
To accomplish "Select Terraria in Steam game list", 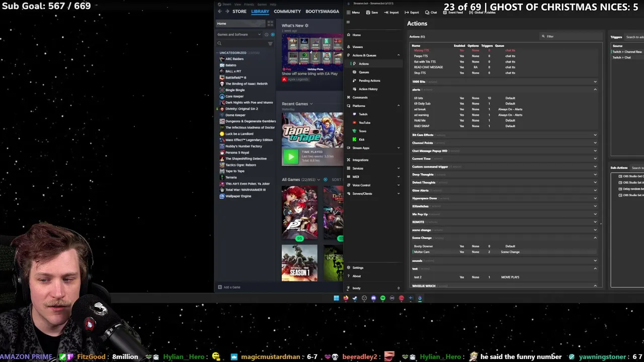I will click(231, 177).
